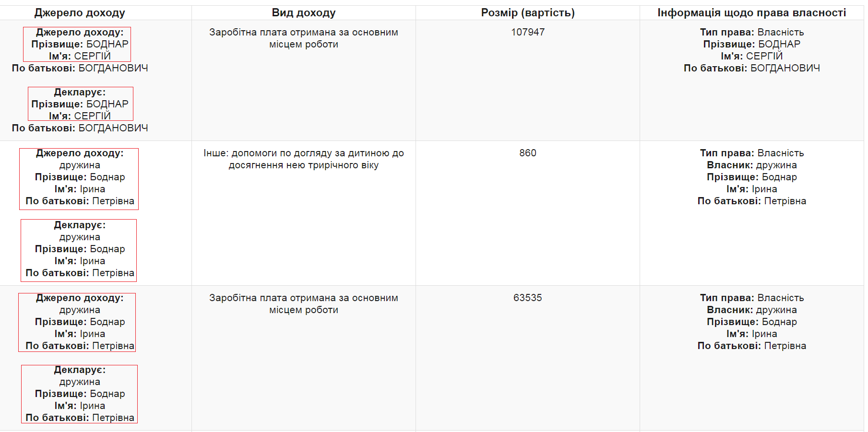
Task: Click the "Декларує:" label in the 63535 row
Action: pyautogui.click(x=80, y=370)
